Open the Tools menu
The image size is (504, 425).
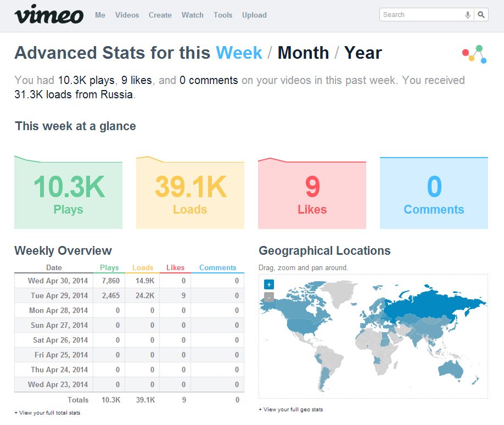click(223, 15)
